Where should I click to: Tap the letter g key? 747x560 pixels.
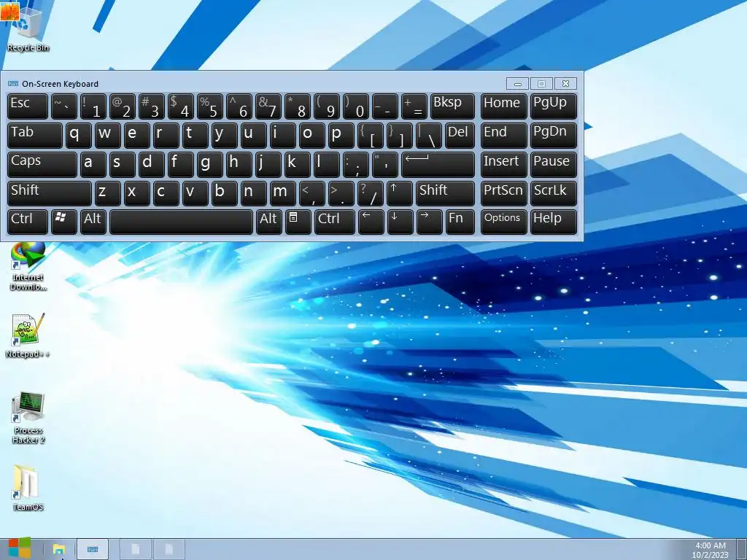[x=209, y=164]
